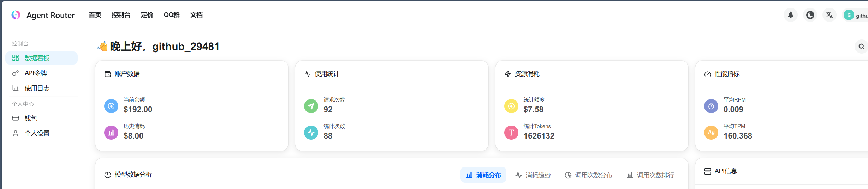Viewport: 868px width, 189px height.
Task: Open 使用日志 from the sidebar
Action: pyautogui.click(x=37, y=88)
